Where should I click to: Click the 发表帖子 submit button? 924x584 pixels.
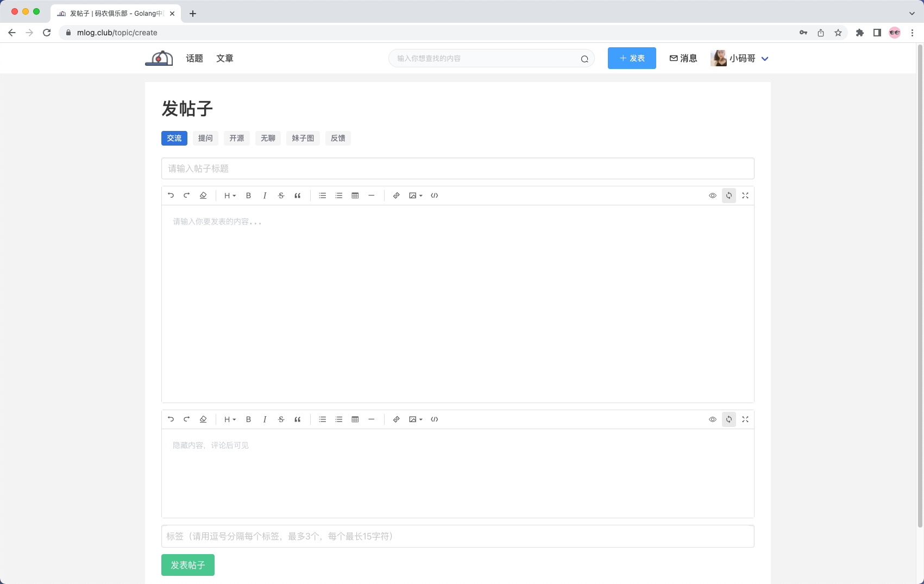(187, 565)
